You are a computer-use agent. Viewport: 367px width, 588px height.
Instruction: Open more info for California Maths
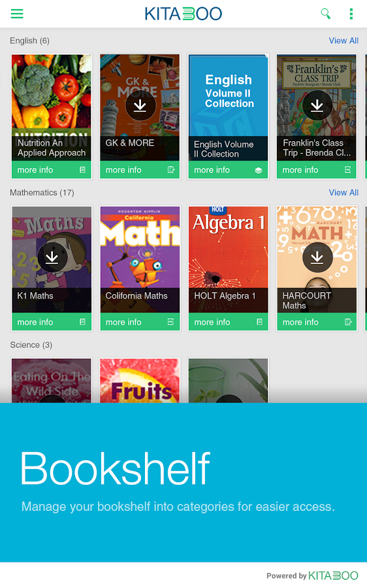coord(123,322)
